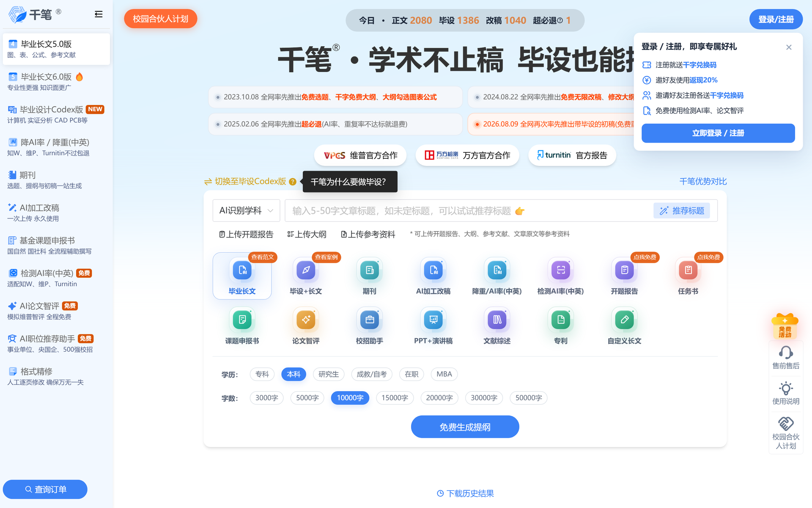Open 售前售后 customer service headset icon
The width and height of the screenshot is (812, 508).
point(786,358)
